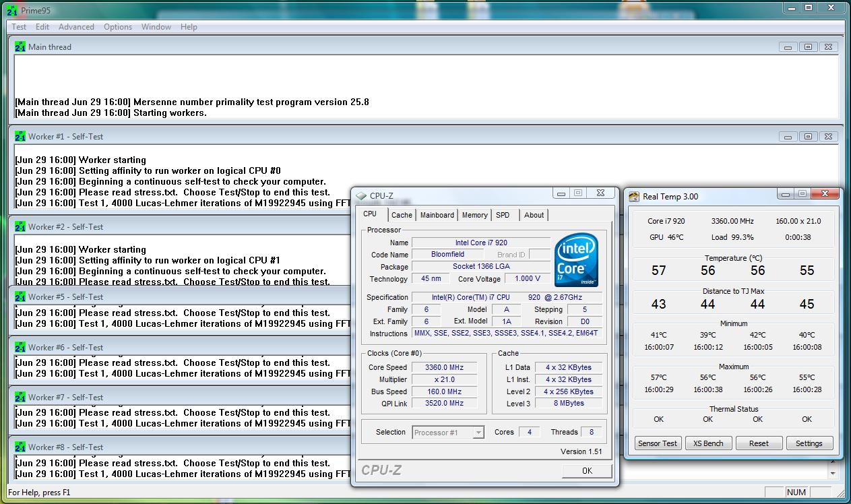Click the CPU-Z title bar icon
The height and width of the screenshot is (504, 851).
(361, 196)
